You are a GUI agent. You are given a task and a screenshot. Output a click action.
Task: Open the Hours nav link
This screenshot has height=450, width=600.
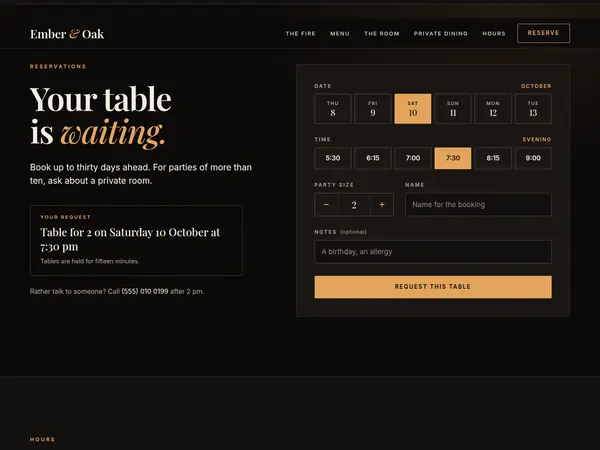pos(494,34)
